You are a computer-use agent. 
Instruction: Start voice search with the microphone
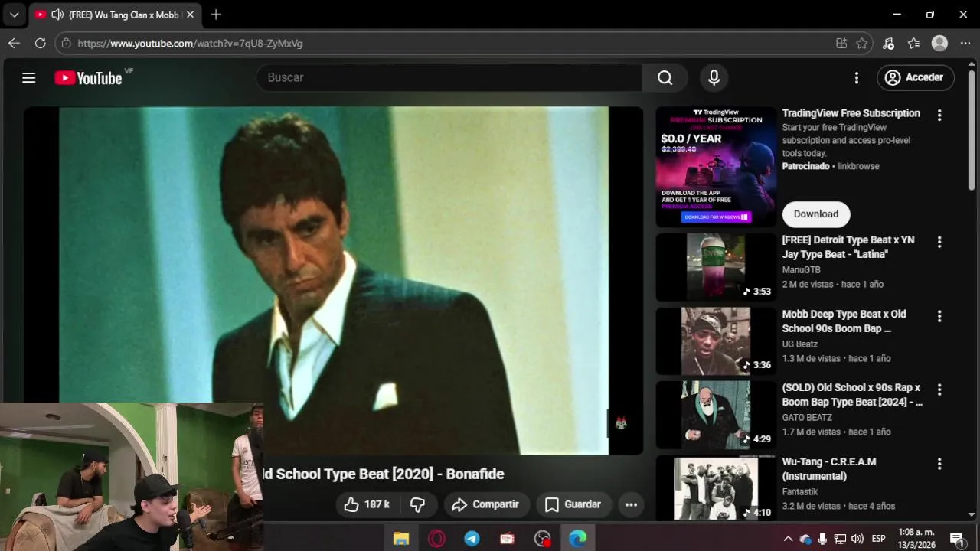[x=714, y=77]
